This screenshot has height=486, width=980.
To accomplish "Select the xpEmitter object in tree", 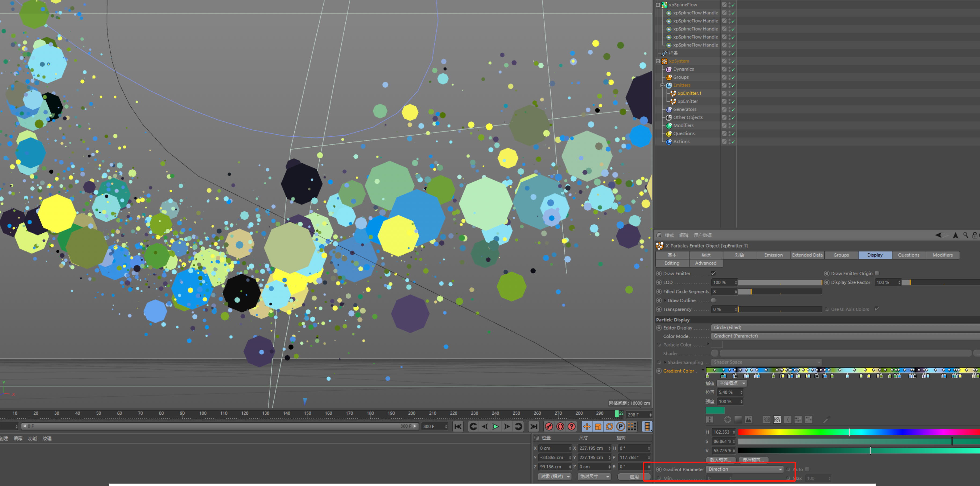I will click(x=688, y=101).
